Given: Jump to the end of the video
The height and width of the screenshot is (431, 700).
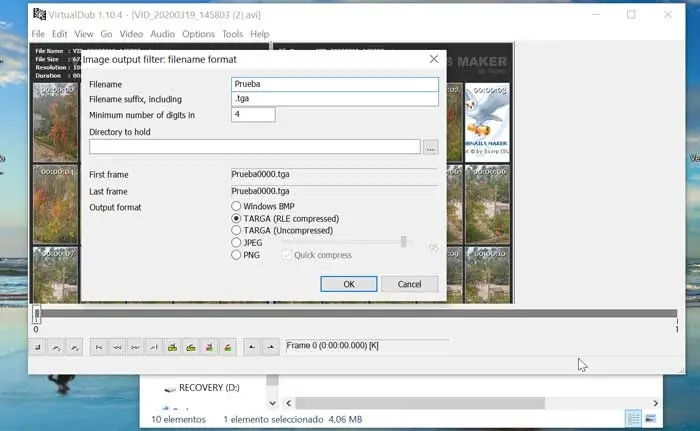Looking at the screenshot, I should tap(154, 347).
